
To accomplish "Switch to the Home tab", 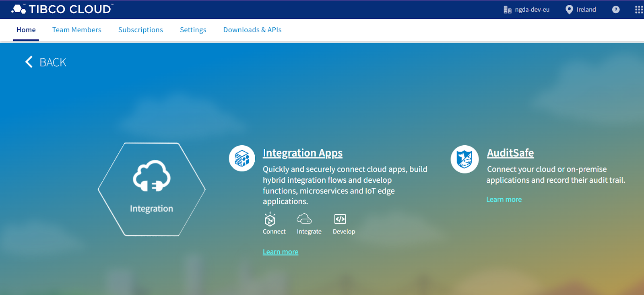I will [x=26, y=30].
